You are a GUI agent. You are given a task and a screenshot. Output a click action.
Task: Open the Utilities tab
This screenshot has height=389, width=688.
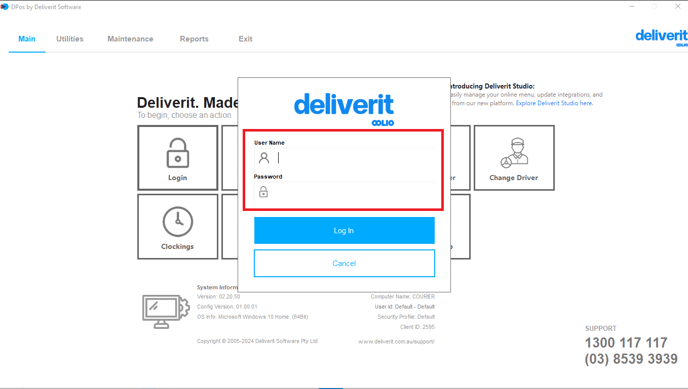(70, 39)
